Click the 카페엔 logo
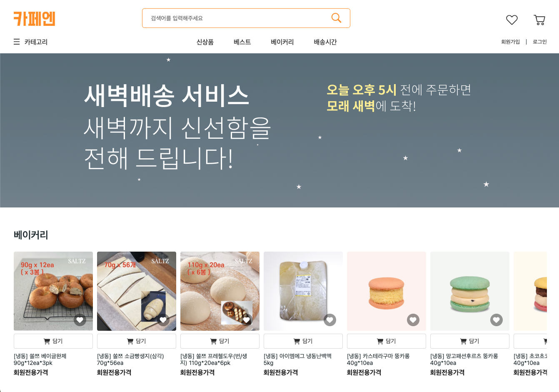 click(34, 18)
